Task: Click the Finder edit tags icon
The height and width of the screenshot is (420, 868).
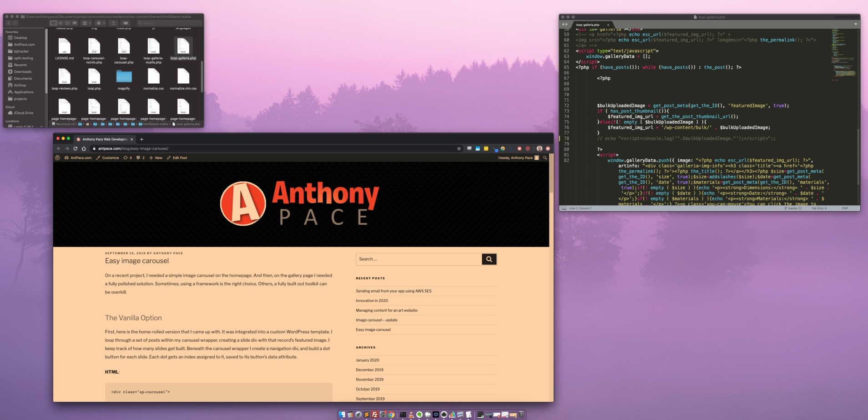Action: pos(125,23)
